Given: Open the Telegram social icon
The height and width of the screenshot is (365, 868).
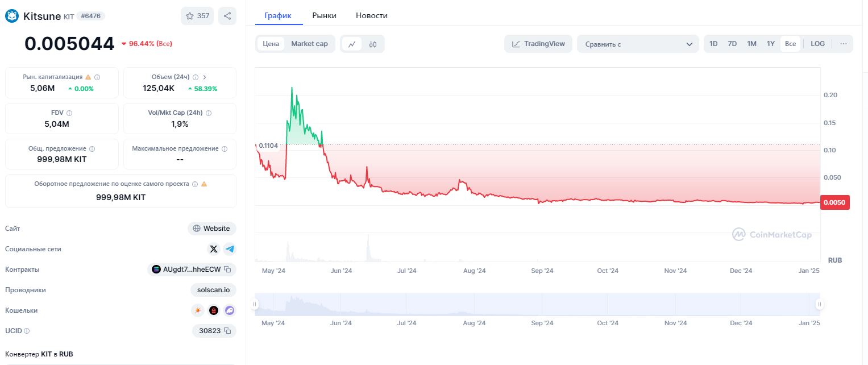Looking at the screenshot, I should click(230, 249).
